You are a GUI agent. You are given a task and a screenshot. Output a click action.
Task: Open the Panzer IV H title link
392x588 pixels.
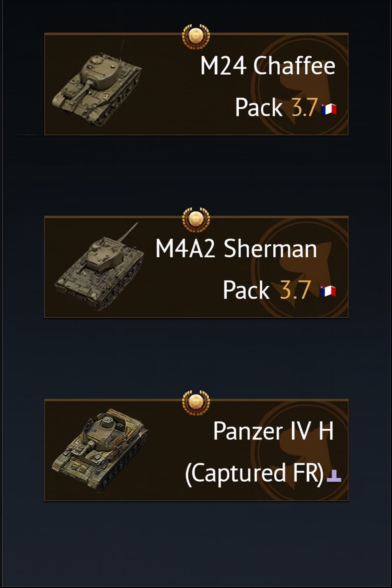click(273, 431)
